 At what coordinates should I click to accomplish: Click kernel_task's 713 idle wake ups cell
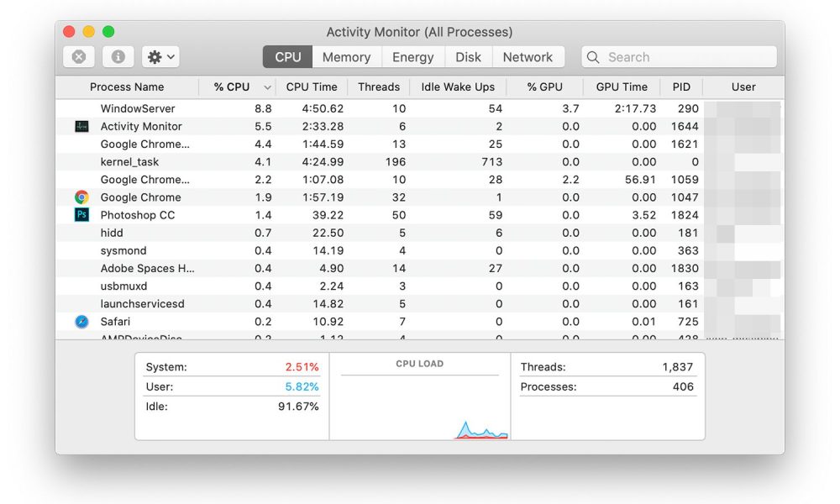coord(491,162)
